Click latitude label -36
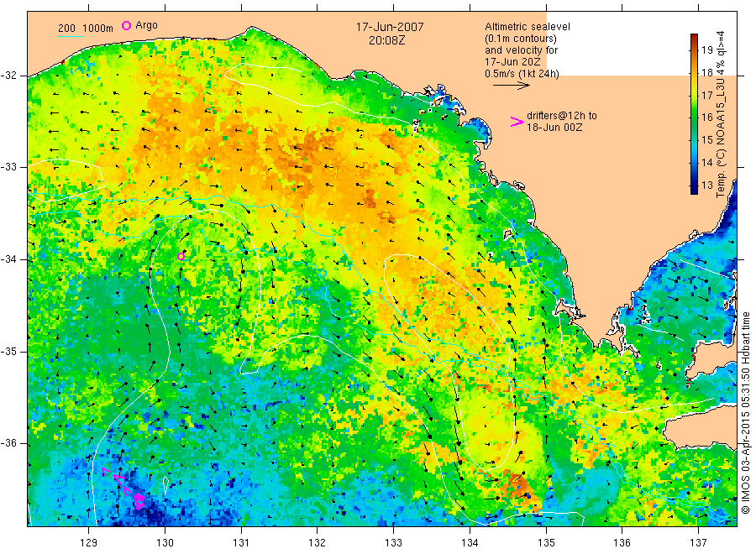This screenshot has height=554, width=756. coord(9,443)
